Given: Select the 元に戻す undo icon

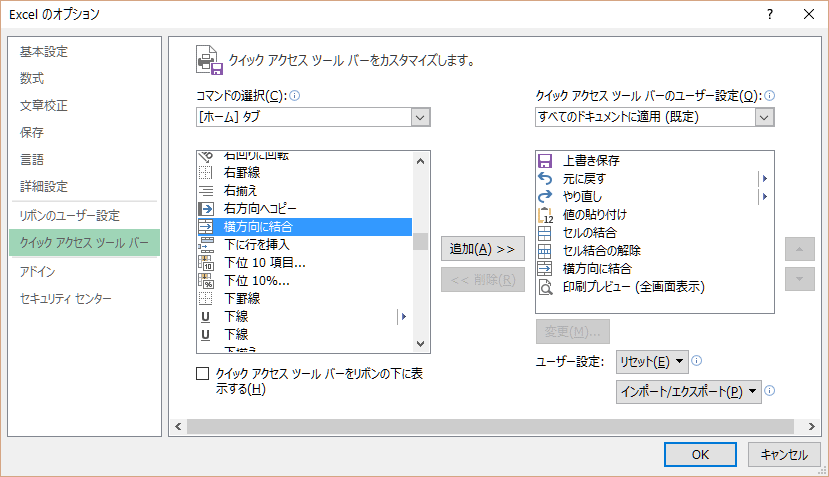Looking at the screenshot, I should click(545, 178).
